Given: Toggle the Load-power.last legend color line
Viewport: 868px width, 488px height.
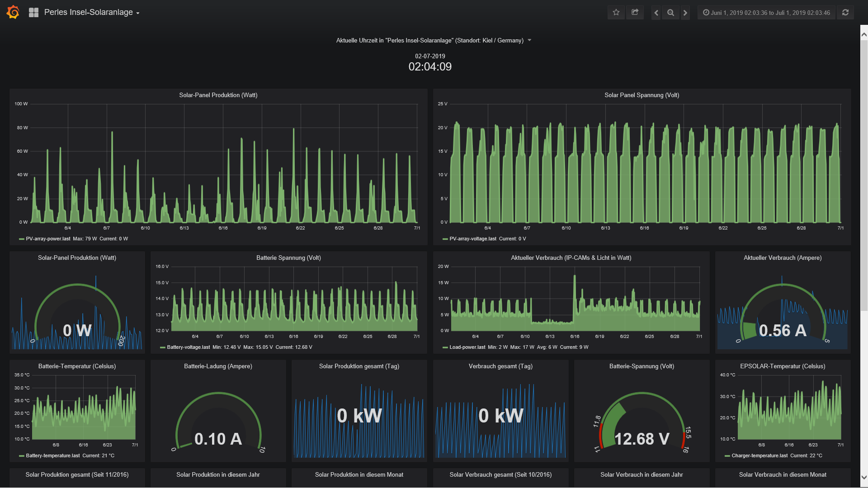Looking at the screenshot, I should tap(445, 347).
